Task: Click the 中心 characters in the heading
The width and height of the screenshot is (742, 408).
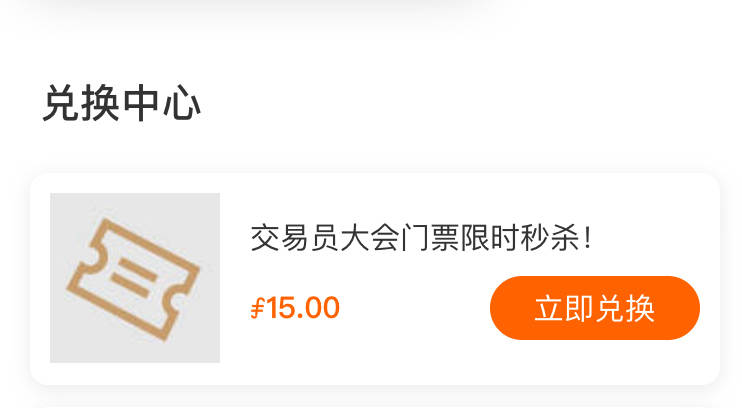Action: click(x=162, y=104)
